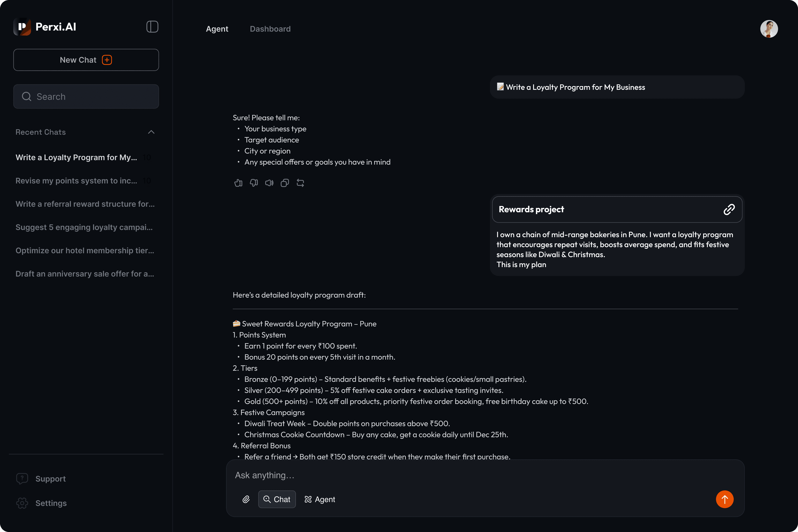The image size is (798, 532).
Task: Send message with the arrow button
Action: pos(725,499)
